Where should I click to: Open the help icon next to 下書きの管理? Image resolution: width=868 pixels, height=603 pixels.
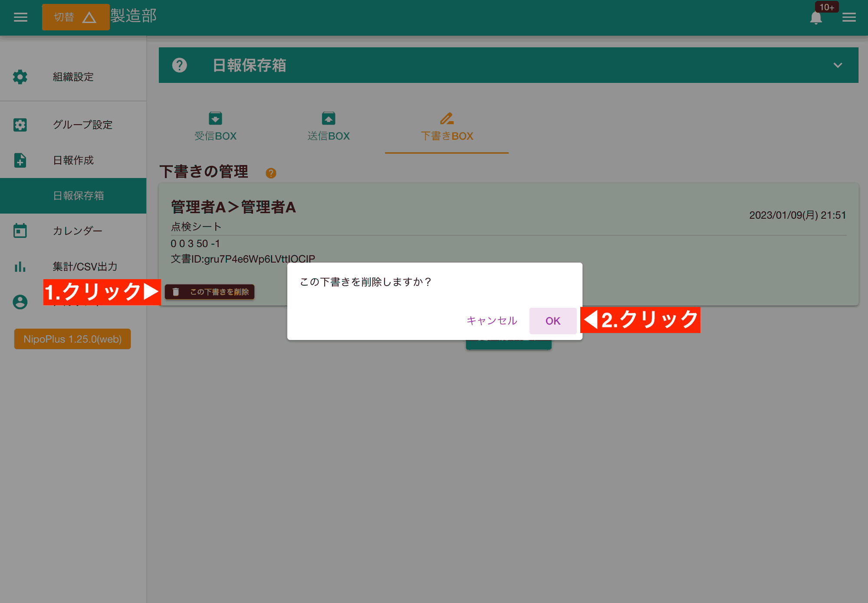point(271,173)
